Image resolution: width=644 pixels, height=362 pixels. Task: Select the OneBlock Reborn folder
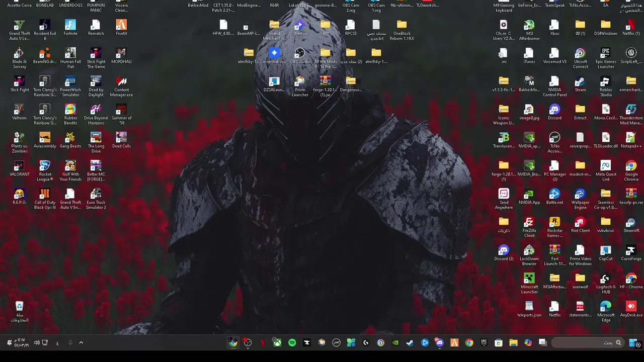click(401, 30)
